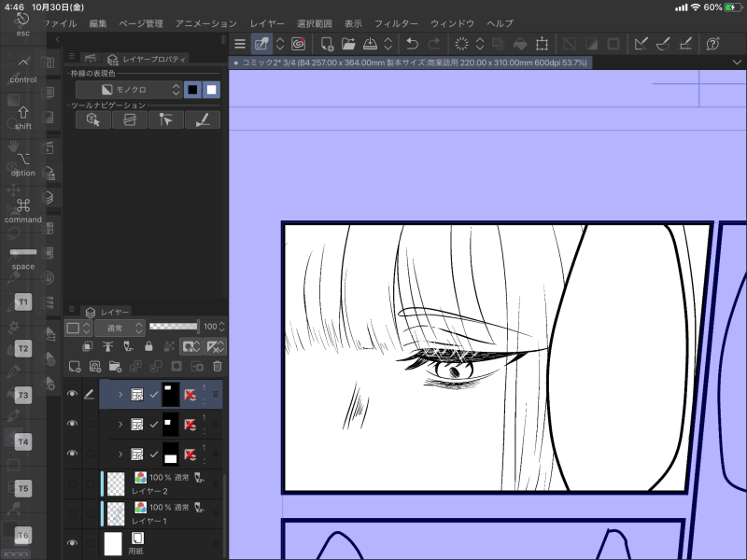Screen dimensions: 747x560
Task: Open the mask display options dropdown
Action: click(x=191, y=346)
